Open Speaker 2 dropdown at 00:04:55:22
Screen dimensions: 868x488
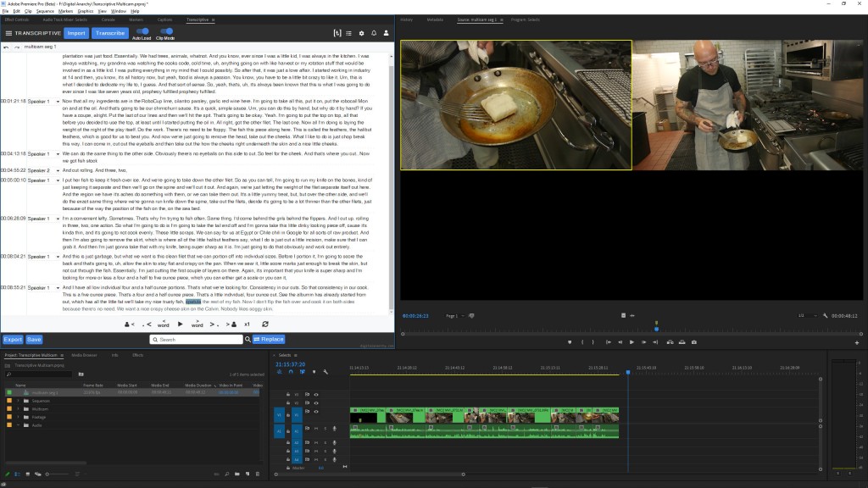58,170
